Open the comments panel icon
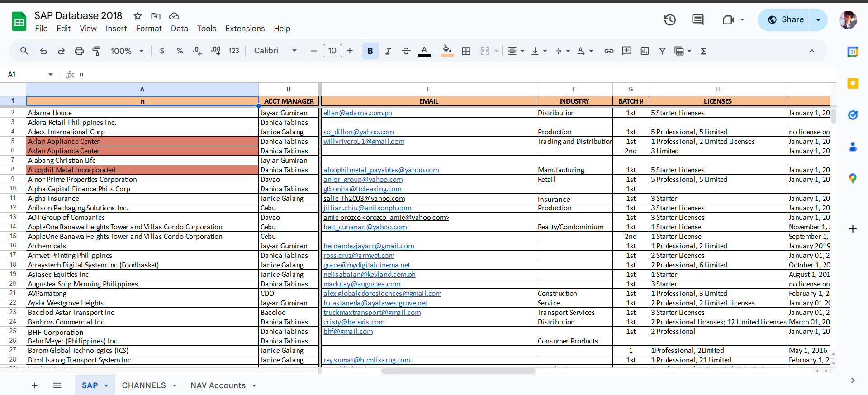Image resolution: width=868 pixels, height=395 pixels. [698, 19]
